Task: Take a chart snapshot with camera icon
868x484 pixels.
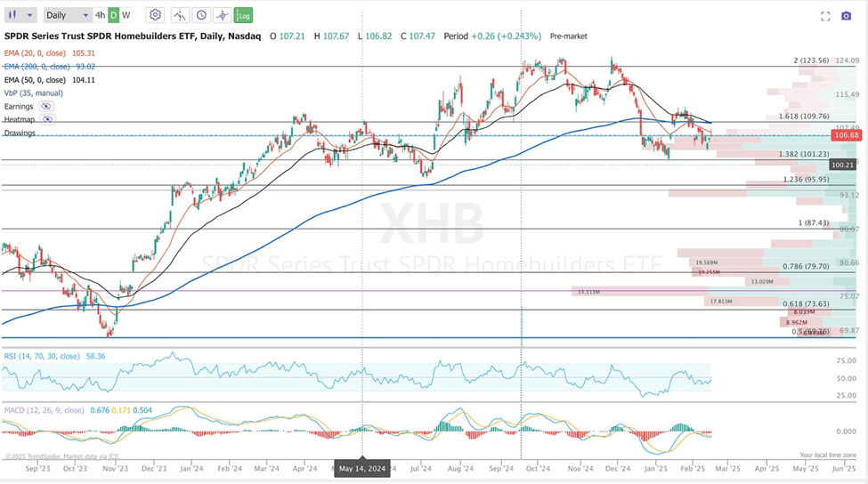Action: (846, 16)
